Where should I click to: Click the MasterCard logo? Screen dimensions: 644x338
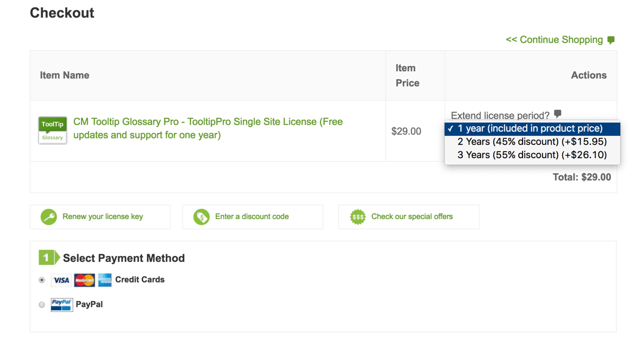pyautogui.click(x=85, y=280)
